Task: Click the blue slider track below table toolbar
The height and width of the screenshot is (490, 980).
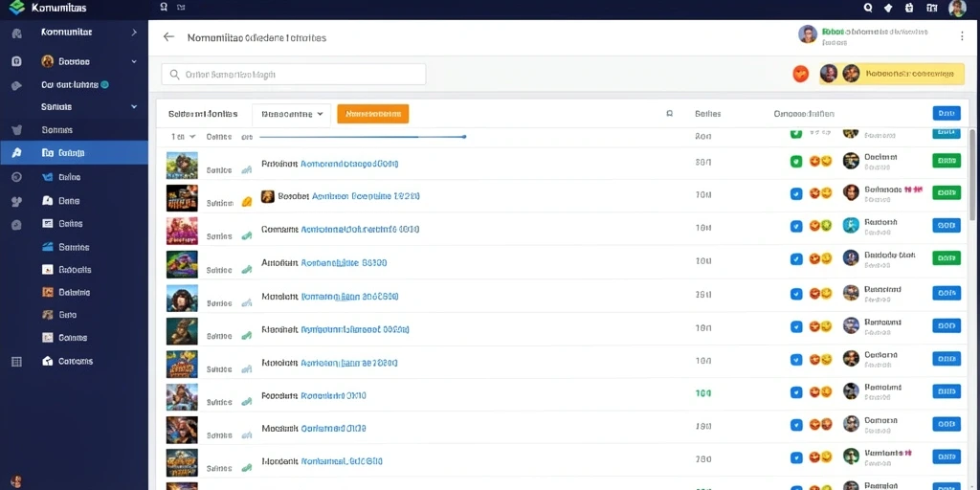Action: click(362, 136)
